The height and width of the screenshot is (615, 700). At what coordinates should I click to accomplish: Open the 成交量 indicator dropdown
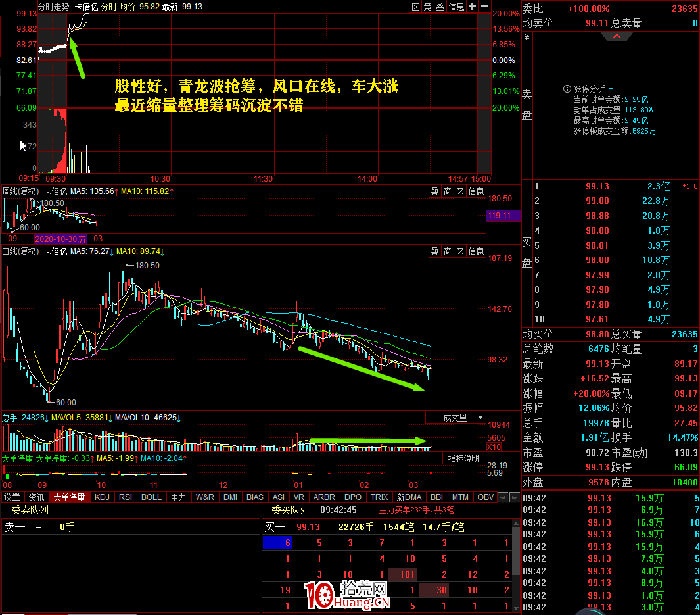(455, 418)
